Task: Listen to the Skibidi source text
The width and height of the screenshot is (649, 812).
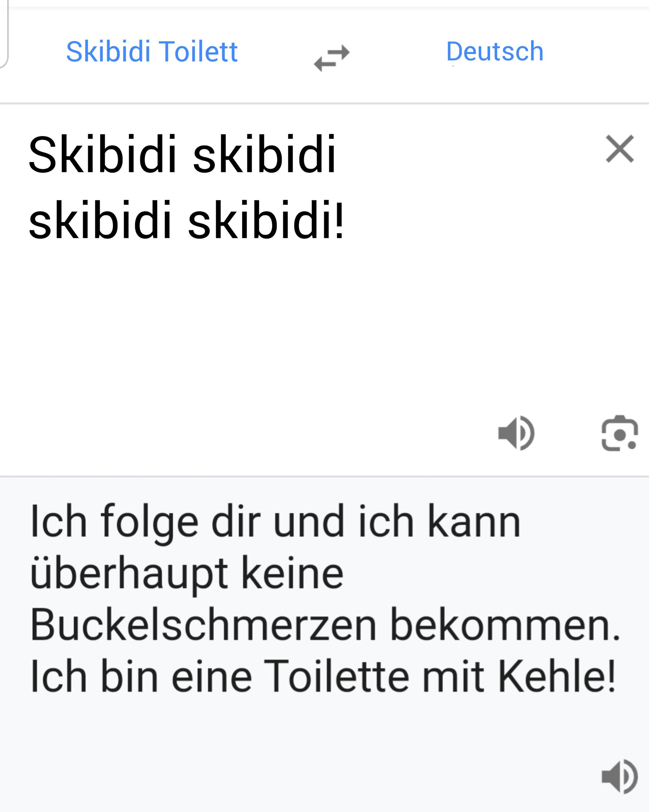Action: pos(516,433)
